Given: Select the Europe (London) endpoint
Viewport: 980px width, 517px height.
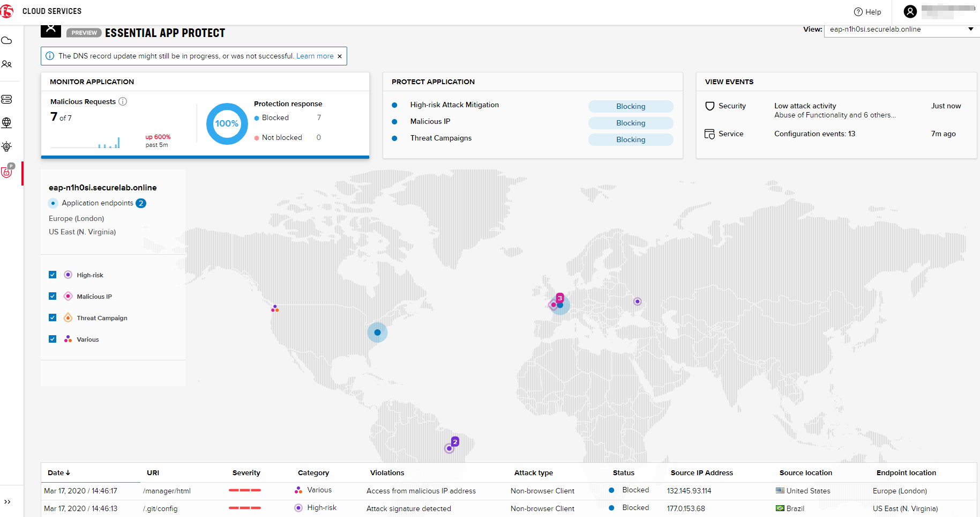Looking at the screenshot, I should click(77, 218).
